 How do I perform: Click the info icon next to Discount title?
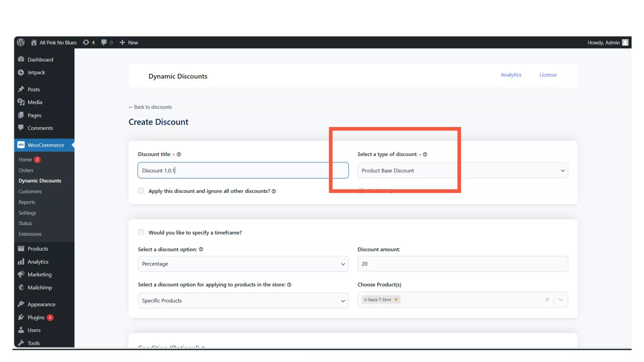tap(179, 154)
